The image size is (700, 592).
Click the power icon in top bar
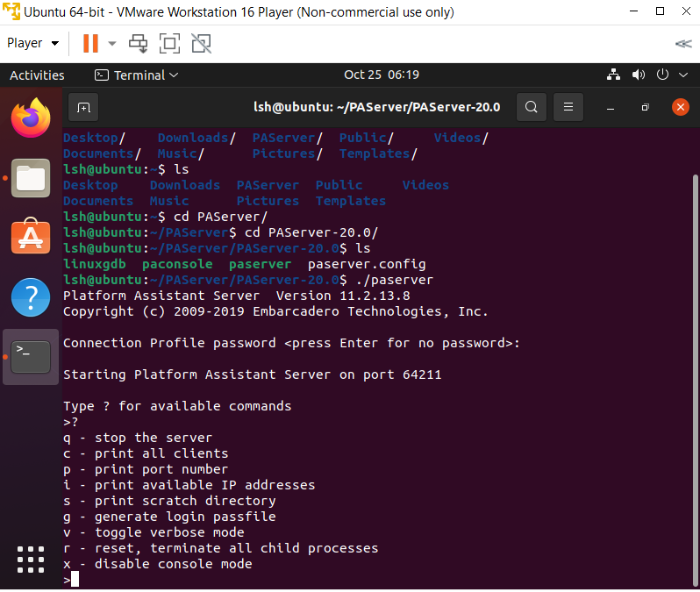pyautogui.click(x=662, y=75)
